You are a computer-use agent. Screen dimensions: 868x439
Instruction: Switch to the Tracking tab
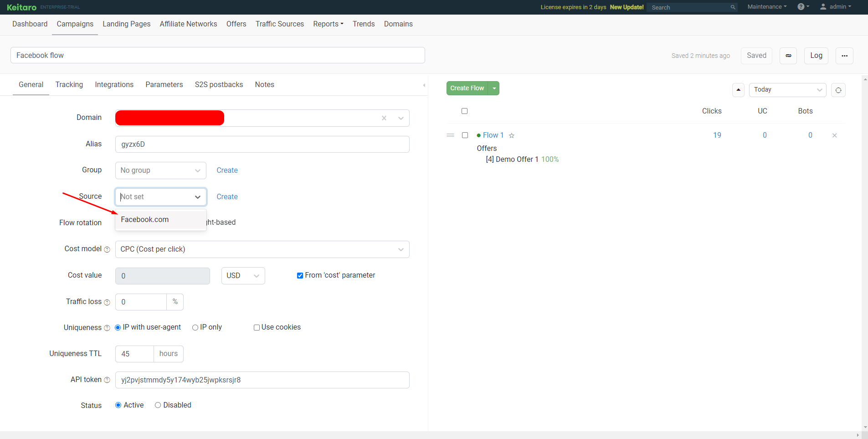tap(69, 85)
